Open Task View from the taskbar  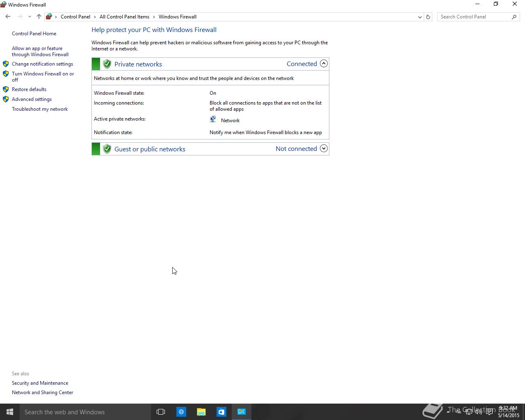pyautogui.click(x=161, y=412)
